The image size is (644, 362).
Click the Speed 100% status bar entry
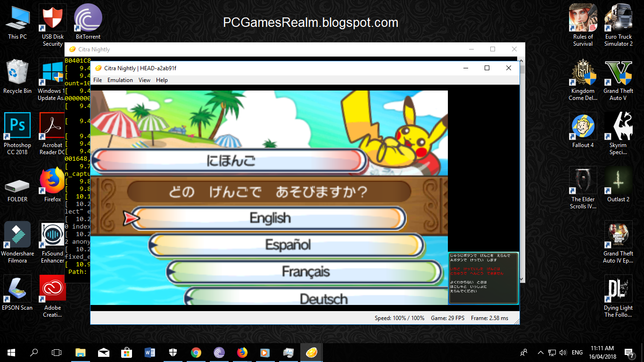tap(400, 318)
